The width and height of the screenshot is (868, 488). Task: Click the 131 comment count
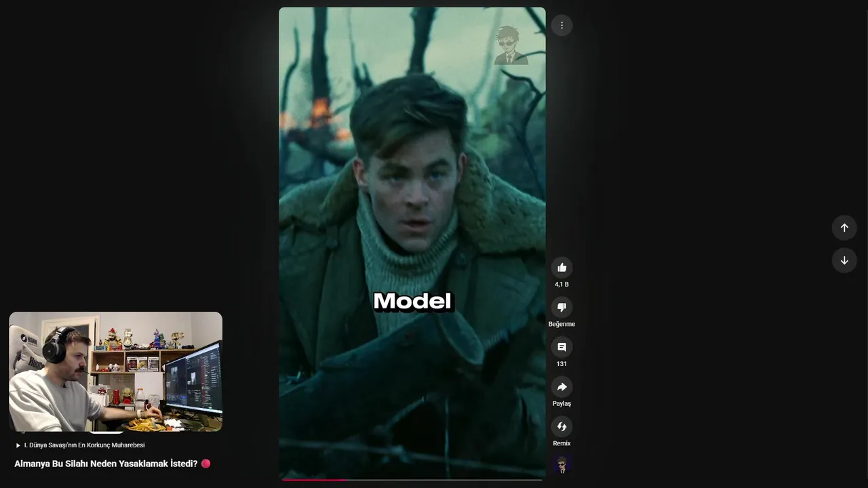coord(561,364)
